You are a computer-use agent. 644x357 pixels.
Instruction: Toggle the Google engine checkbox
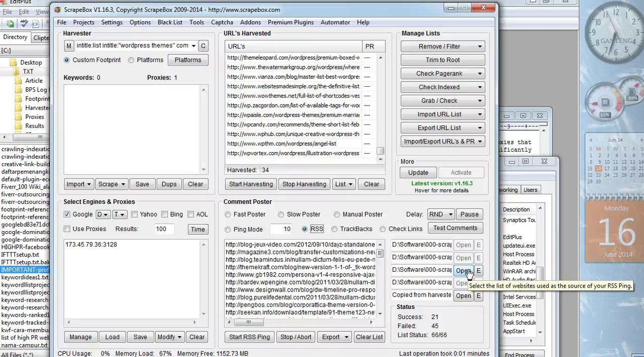point(67,214)
